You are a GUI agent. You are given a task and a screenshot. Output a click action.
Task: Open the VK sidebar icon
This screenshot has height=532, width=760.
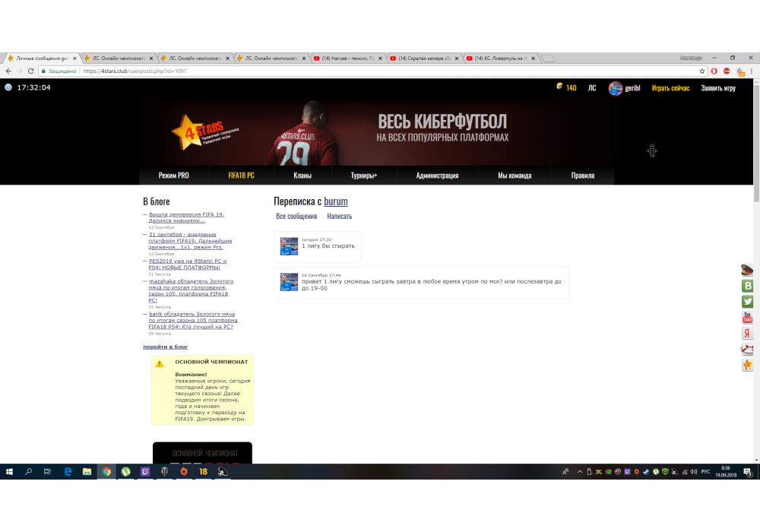(747, 286)
